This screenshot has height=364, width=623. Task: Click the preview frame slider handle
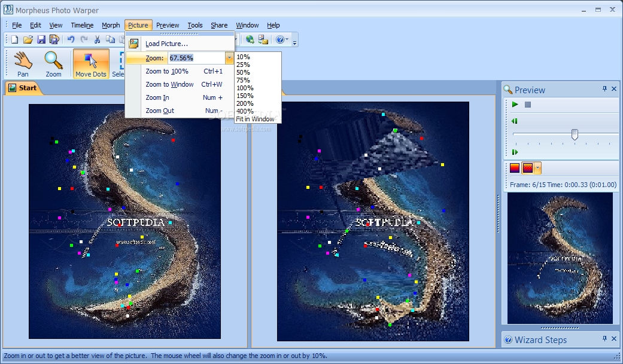click(575, 134)
